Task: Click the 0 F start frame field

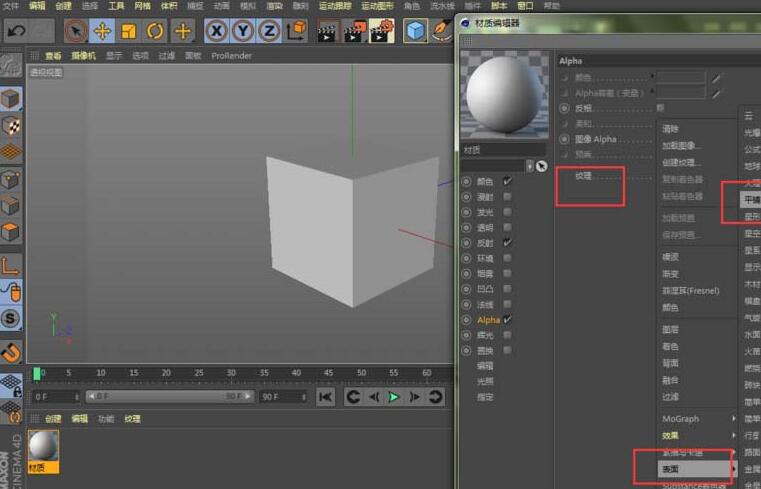Action: click(x=56, y=397)
